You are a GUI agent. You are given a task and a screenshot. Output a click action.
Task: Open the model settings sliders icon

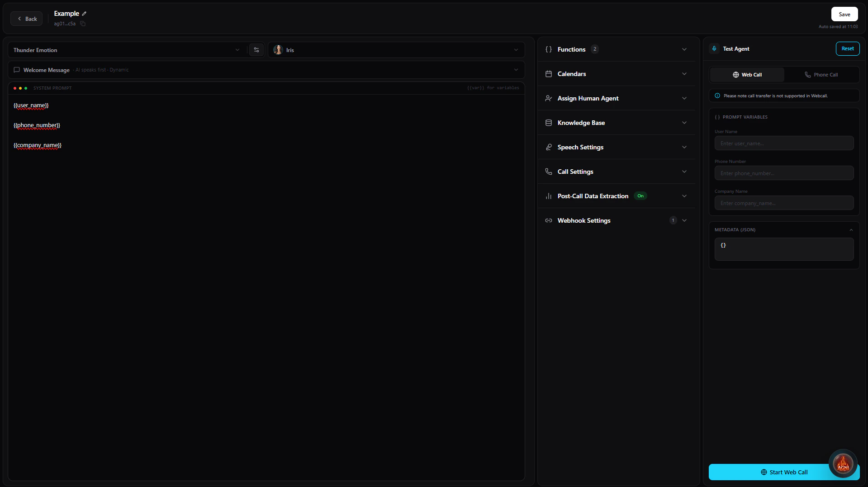coord(256,50)
